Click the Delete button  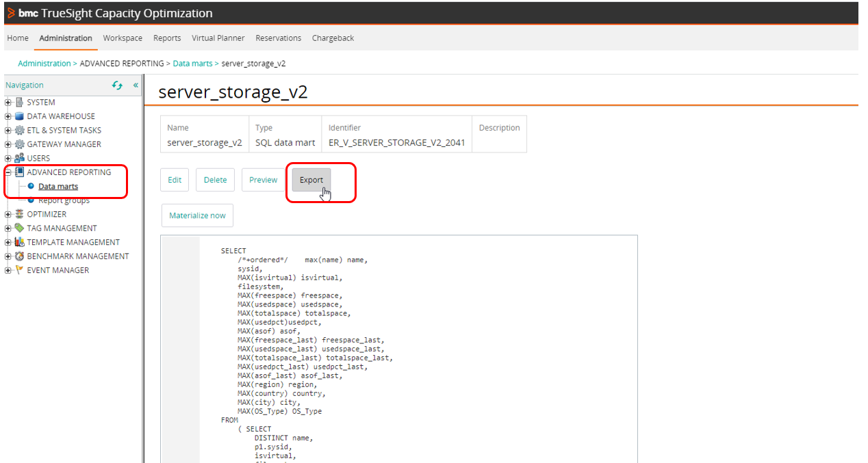pos(216,180)
